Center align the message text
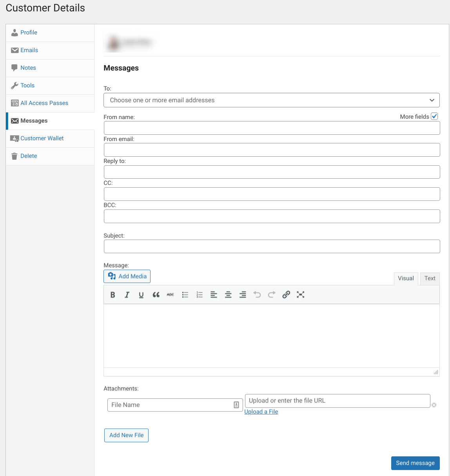Viewport: 450px width, 476px height. click(x=228, y=295)
